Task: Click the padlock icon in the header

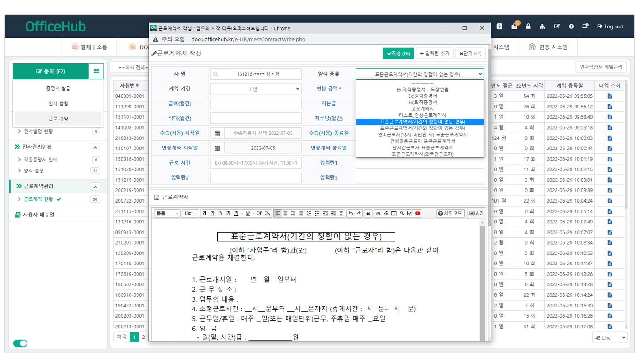Action: click(x=528, y=27)
